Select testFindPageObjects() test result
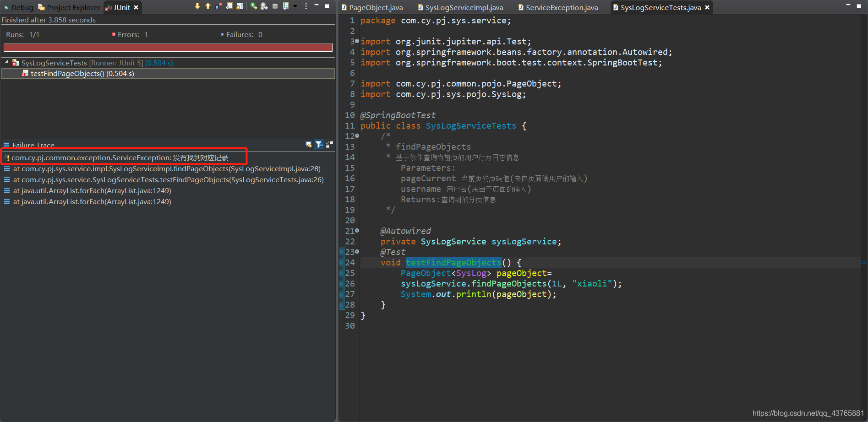This screenshot has width=868, height=422. coord(168,73)
